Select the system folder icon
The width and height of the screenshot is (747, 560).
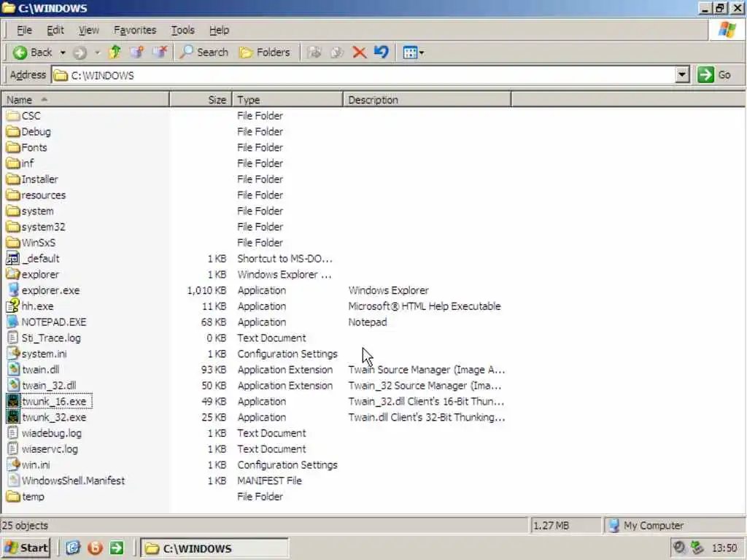click(x=13, y=211)
